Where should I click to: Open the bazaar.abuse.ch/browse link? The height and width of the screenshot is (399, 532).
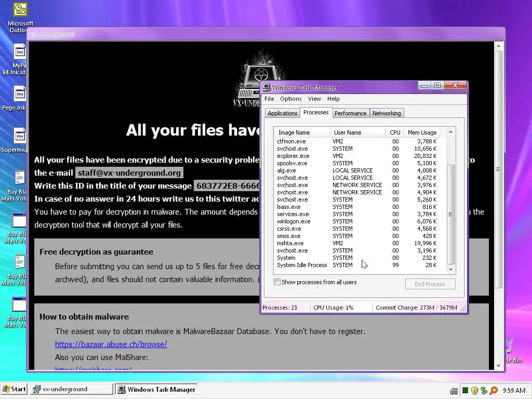[x=111, y=344]
